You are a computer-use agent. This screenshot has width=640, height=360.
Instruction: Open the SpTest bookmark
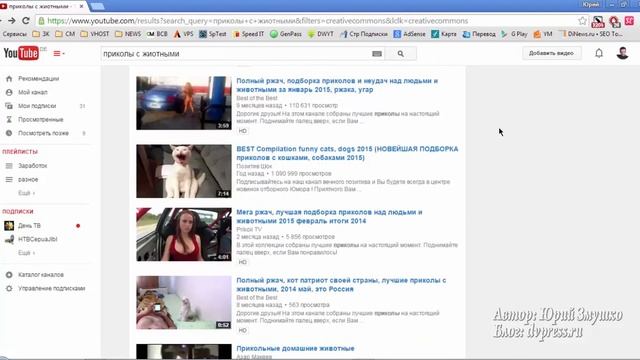tap(212, 34)
